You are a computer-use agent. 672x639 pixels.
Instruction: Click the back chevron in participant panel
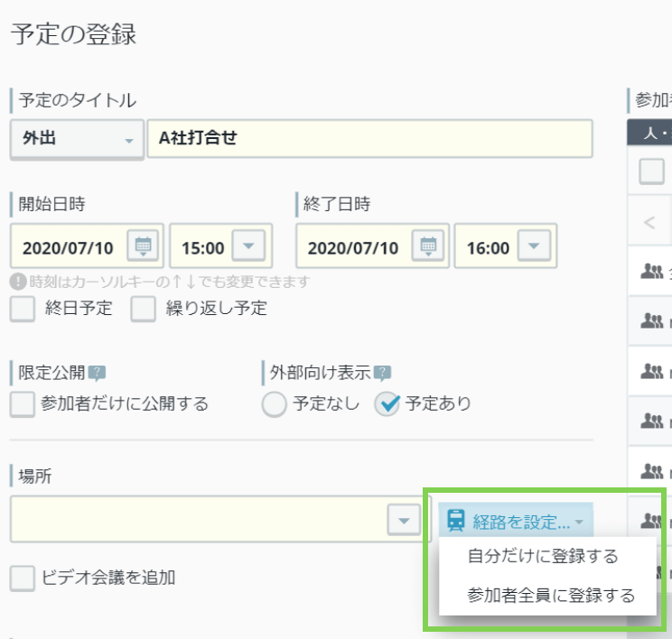pos(649,222)
